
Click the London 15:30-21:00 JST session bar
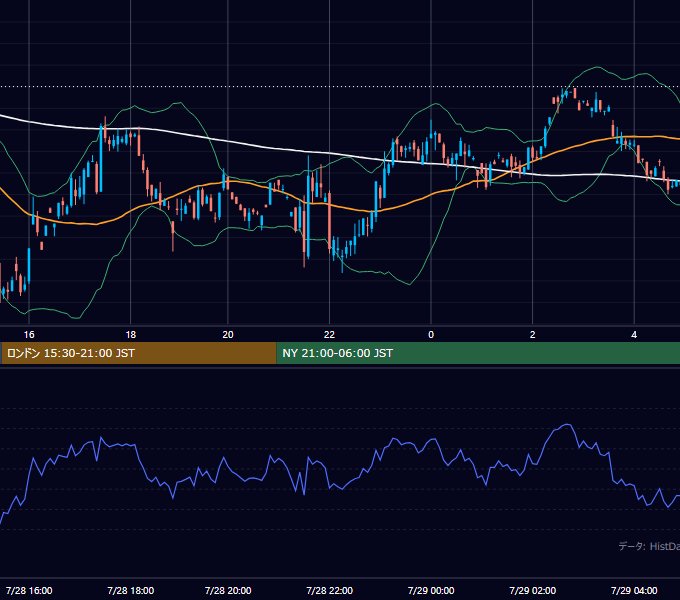pos(138,353)
